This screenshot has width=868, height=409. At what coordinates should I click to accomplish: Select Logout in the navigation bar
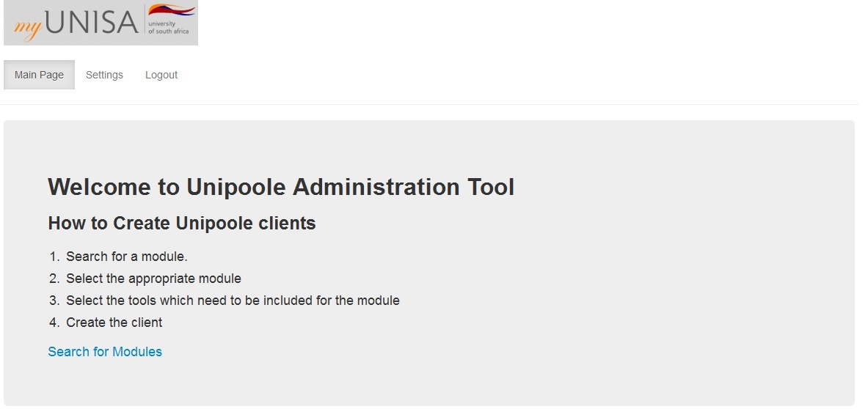tap(161, 75)
